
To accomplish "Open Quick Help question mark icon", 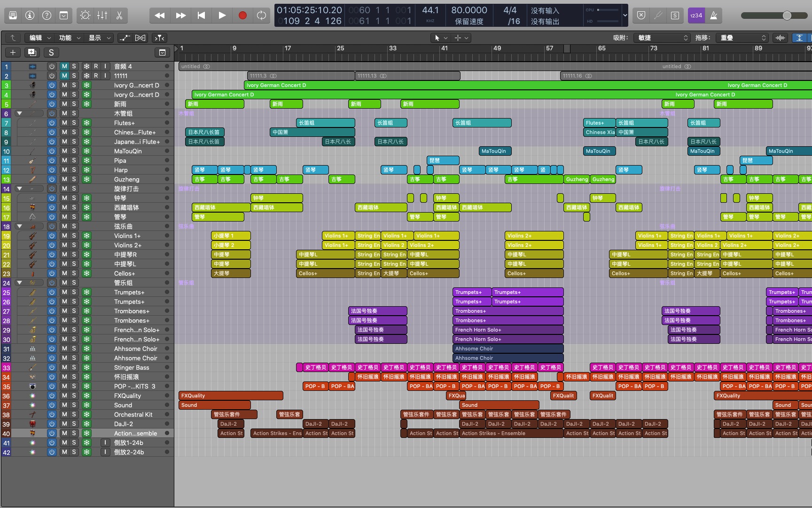I will pyautogui.click(x=47, y=16).
